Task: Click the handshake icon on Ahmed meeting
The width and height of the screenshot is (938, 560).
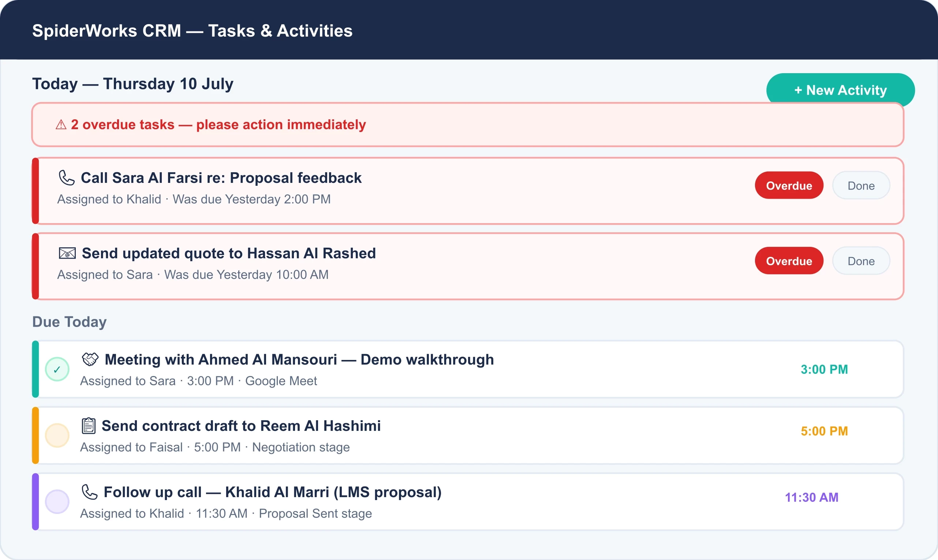Action: click(90, 359)
